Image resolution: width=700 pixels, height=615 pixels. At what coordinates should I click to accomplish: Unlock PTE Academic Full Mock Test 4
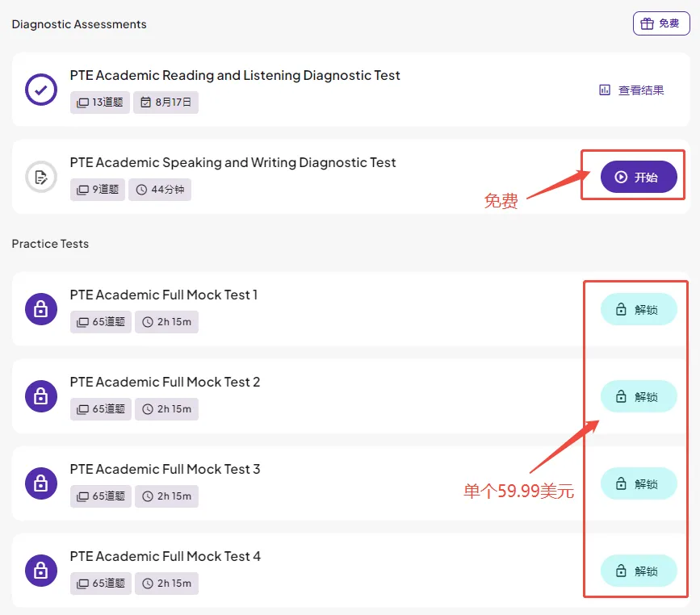639,571
